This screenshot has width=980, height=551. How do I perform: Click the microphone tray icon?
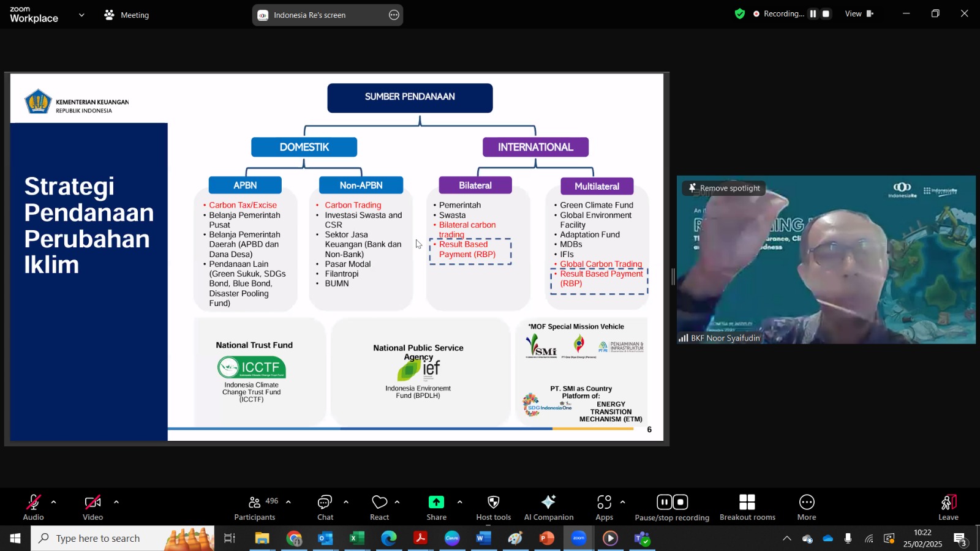[x=848, y=538]
